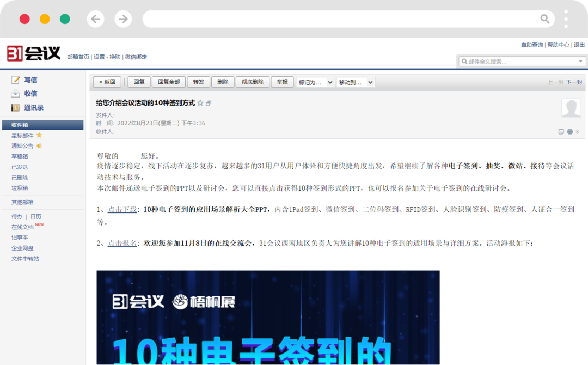Click the 收信 receive mail icon
588x365 pixels.
pyautogui.click(x=16, y=94)
